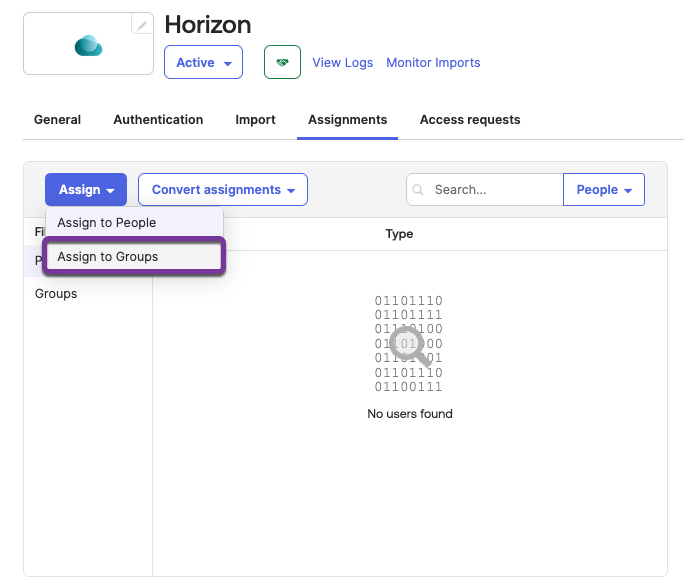
Task: Click the Type column header
Action: coord(399,234)
